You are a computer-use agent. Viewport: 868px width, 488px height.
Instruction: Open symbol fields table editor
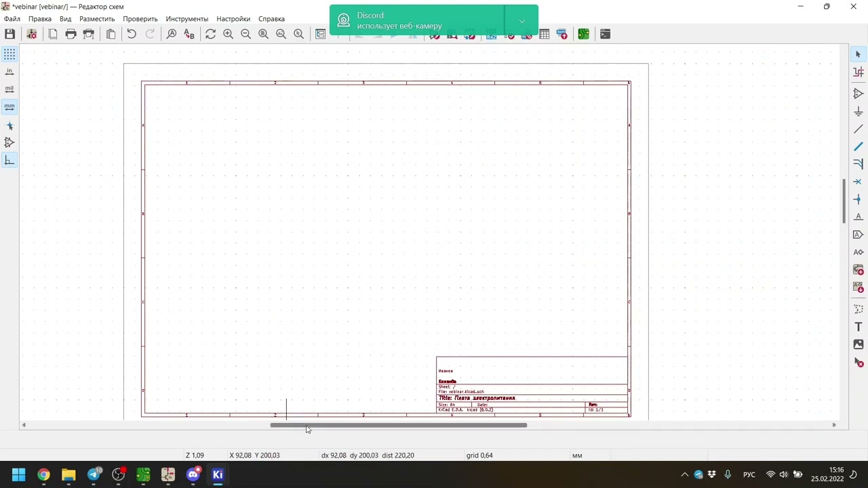coord(544,34)
